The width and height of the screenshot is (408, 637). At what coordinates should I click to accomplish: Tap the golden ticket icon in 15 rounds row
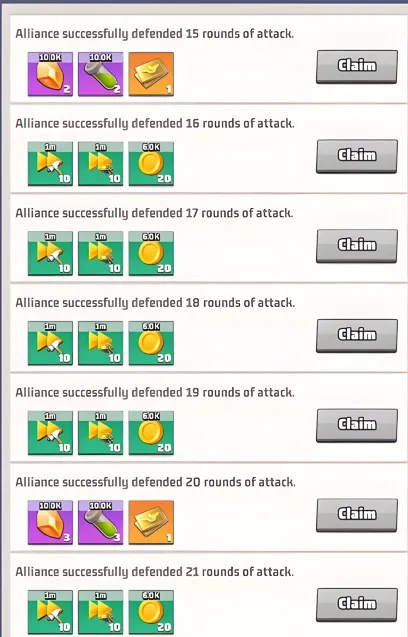151,74
